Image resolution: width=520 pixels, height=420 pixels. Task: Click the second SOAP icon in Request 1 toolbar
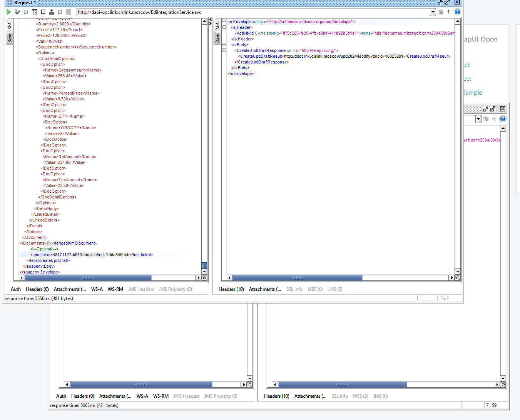60,12
